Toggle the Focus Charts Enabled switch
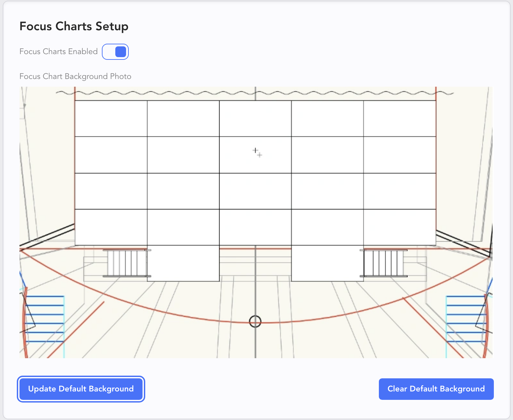The image size is (513, 420). (x=115, y=52)
